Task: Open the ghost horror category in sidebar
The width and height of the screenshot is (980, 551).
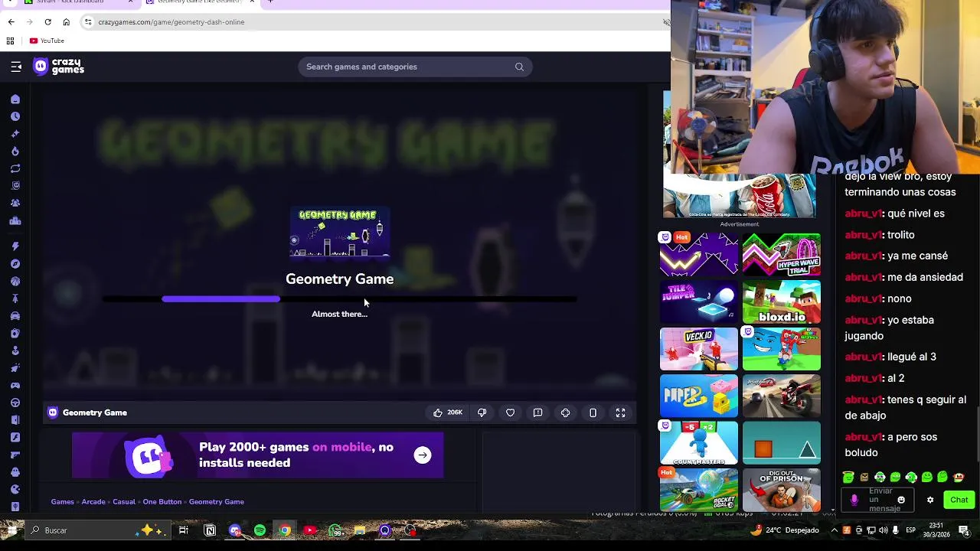Action: coord(15,472)
